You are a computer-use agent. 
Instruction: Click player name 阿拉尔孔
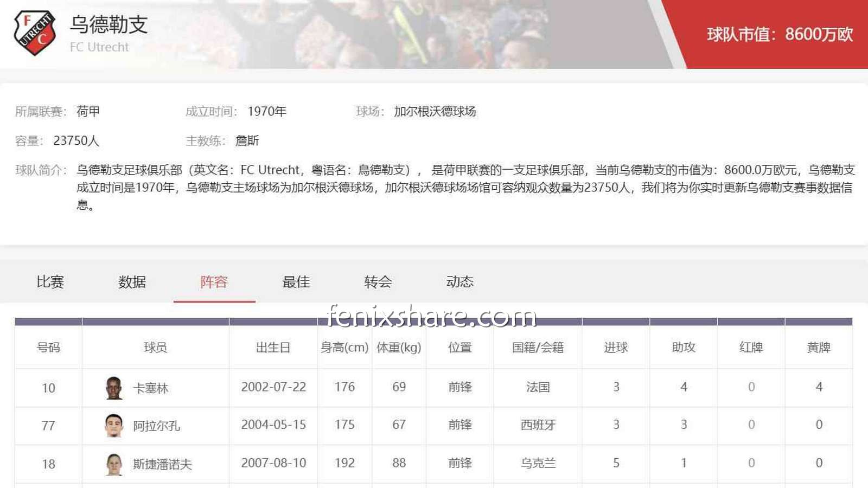tap(157, 426)
